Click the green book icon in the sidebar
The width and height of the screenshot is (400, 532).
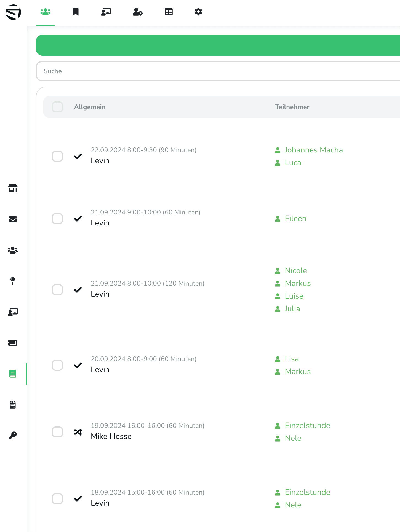tap(13, 374)
